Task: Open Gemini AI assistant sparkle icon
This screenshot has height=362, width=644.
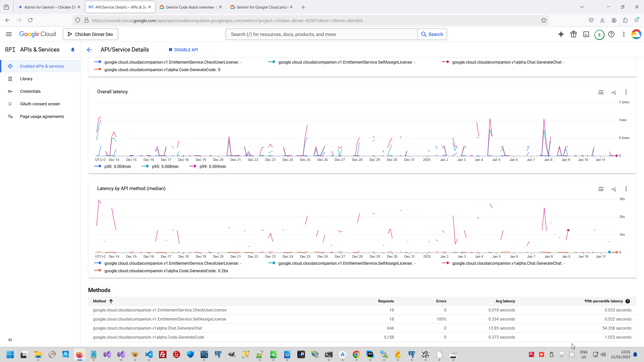Action: tap(561, 34)
